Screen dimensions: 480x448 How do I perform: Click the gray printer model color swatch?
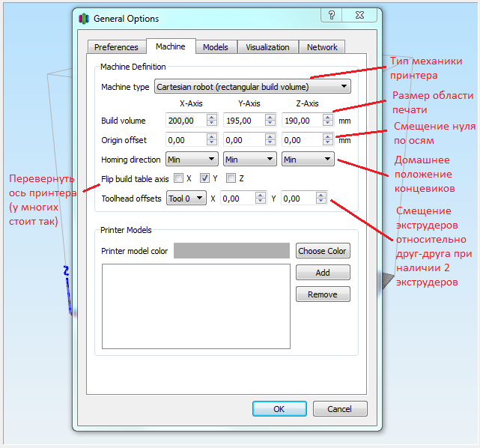click(231, 251)
